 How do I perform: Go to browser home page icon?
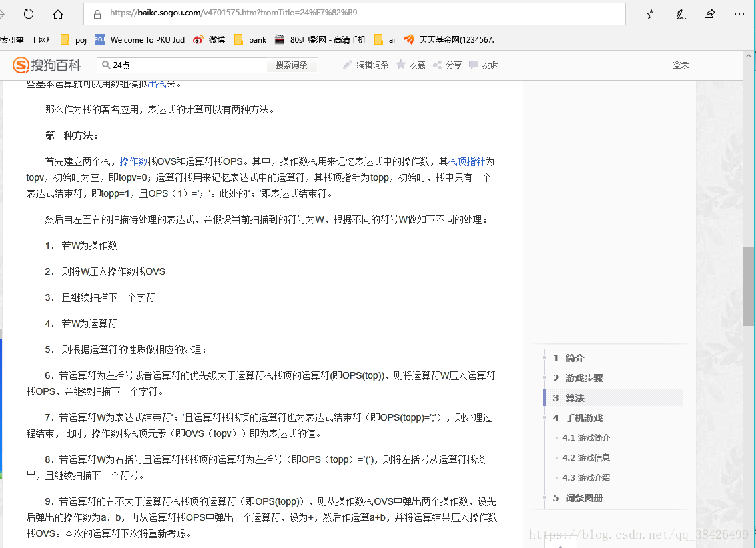tap(58, 14)
